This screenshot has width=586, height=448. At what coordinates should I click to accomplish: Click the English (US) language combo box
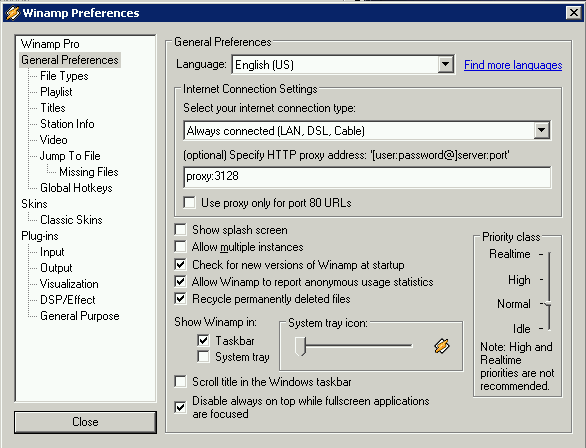coord(343,65)
